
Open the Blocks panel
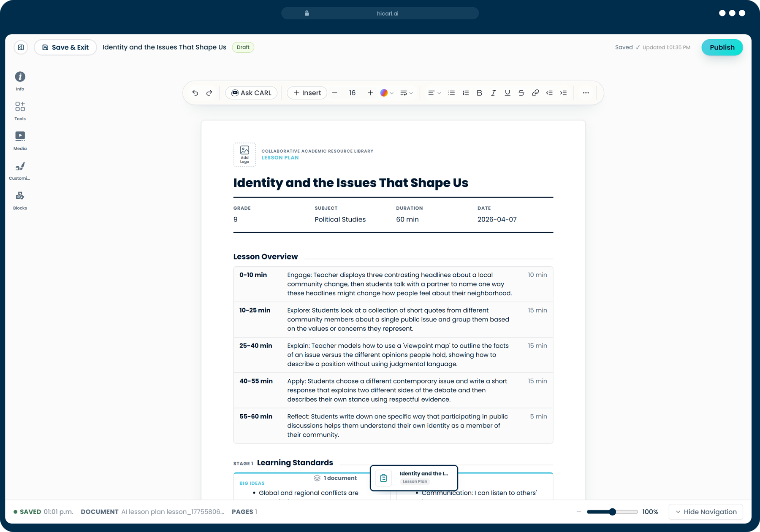click(x=20, y=200)
